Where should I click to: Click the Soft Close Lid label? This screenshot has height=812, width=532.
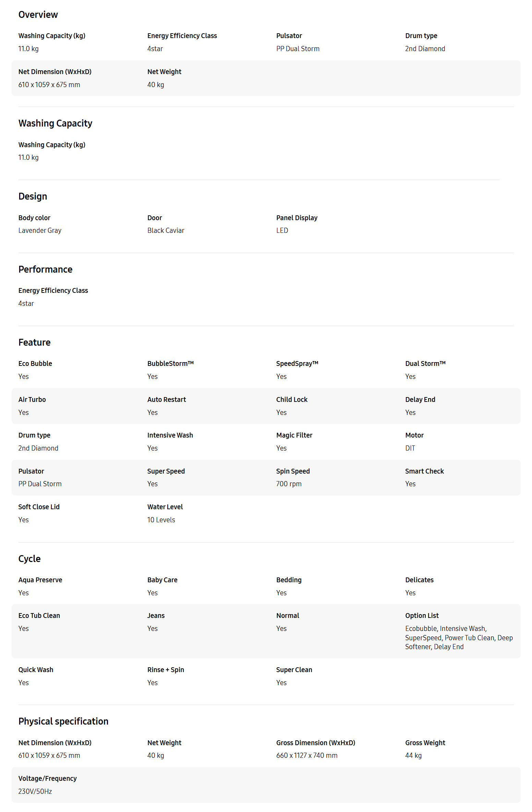(x=39, y=507)
